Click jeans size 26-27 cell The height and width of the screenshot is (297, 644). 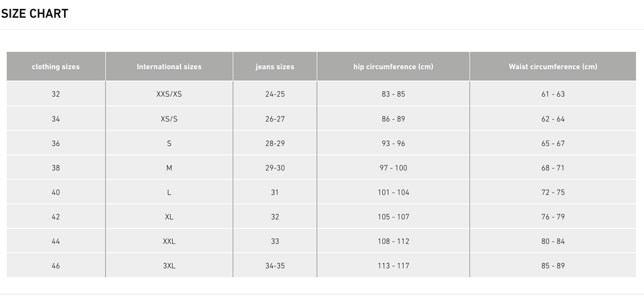point(275,119)
